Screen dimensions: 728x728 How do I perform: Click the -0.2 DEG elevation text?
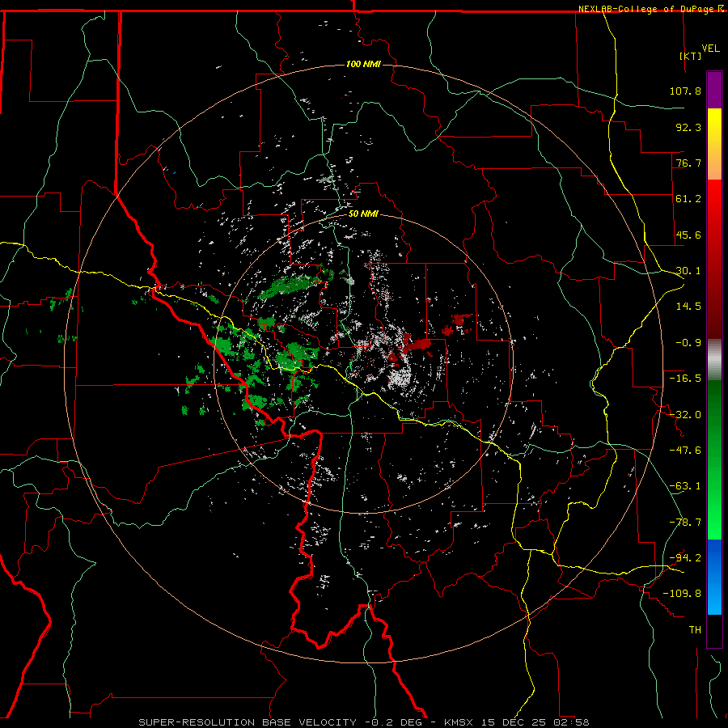point(393,722)
